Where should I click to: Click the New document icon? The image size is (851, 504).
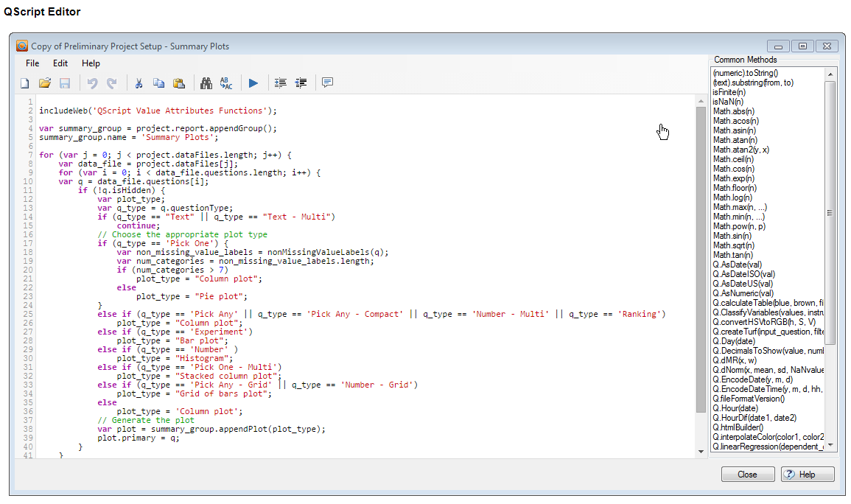(x=25, y=83)
